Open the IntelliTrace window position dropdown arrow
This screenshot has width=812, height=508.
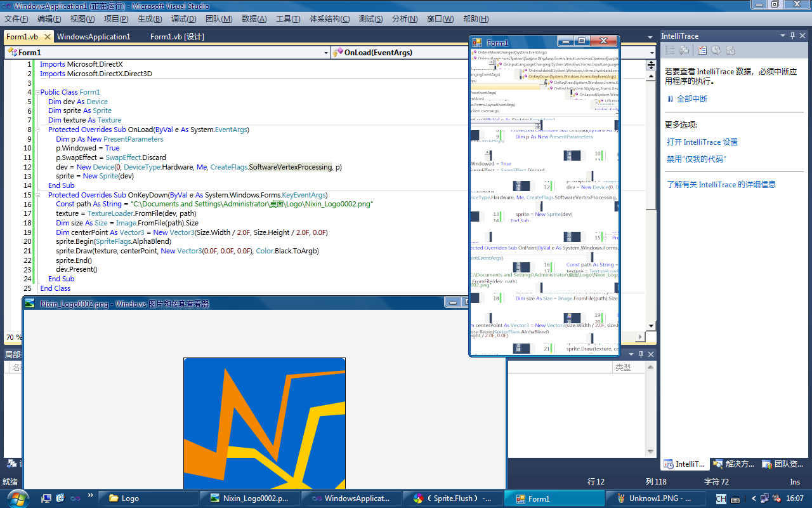783,36
